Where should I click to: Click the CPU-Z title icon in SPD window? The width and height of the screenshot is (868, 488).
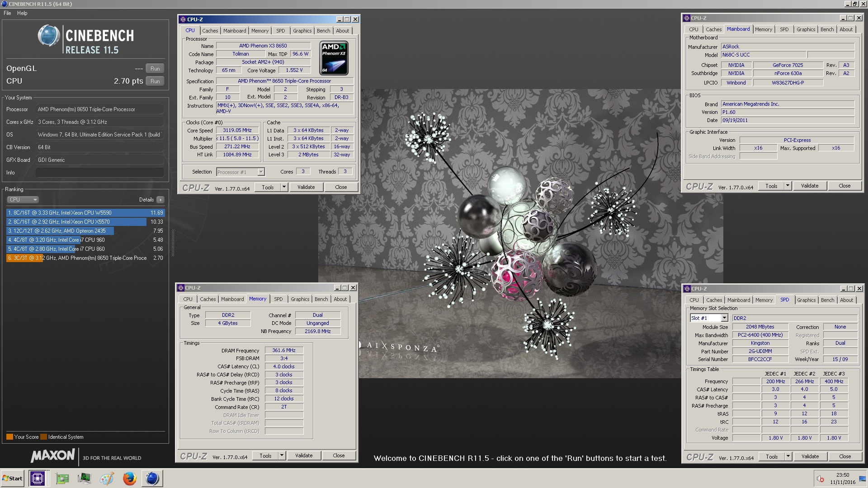click(x=687, y=289)
